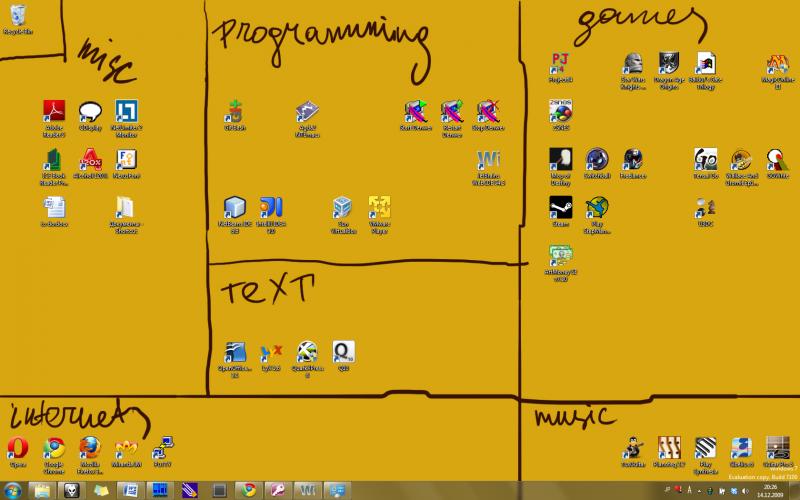Launch the Play Synthesia piano-keys shortcut
800x500 pixels.
click(x=706, y=448)
